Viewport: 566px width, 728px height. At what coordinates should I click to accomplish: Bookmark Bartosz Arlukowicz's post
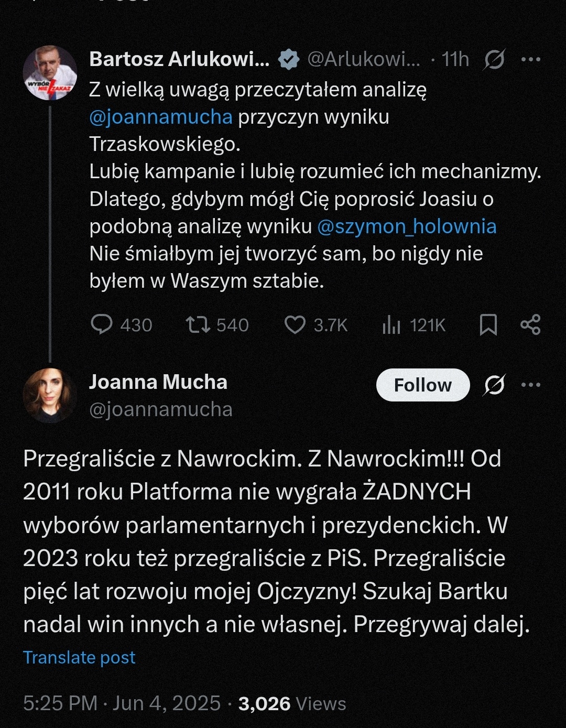488,324
